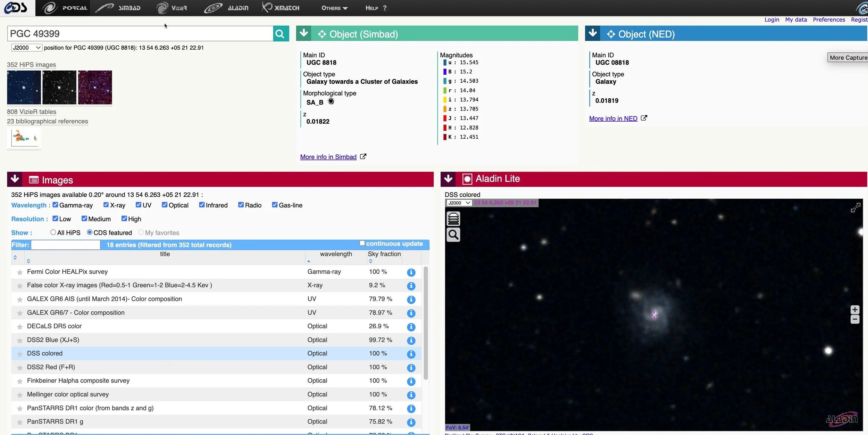Click the Aladin Lite magnifier search icon
Screen dimensions: 868x435
[453, 235]
